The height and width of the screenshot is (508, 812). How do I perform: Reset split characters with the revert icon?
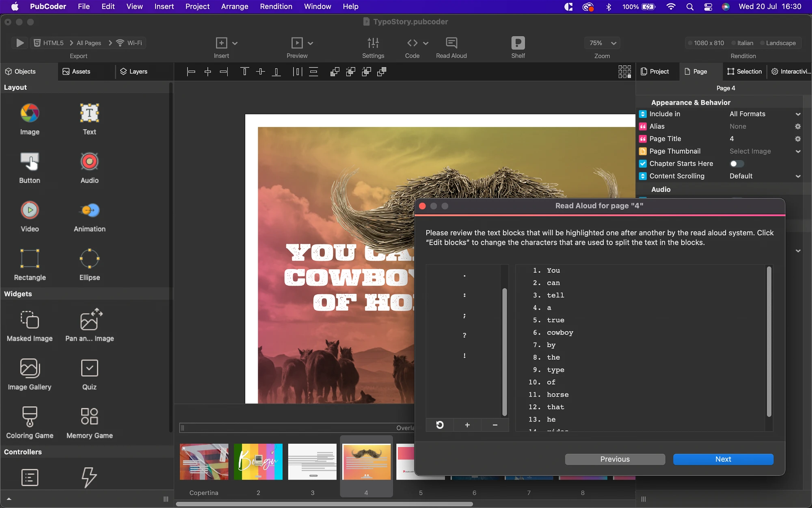[x=440, y=425]
